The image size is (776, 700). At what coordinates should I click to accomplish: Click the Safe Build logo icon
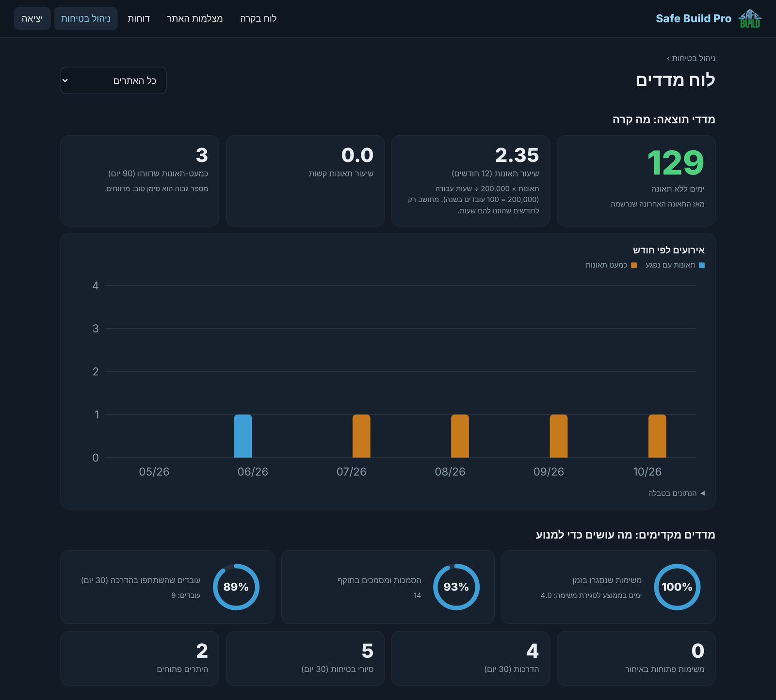click(x=750, y=18)
